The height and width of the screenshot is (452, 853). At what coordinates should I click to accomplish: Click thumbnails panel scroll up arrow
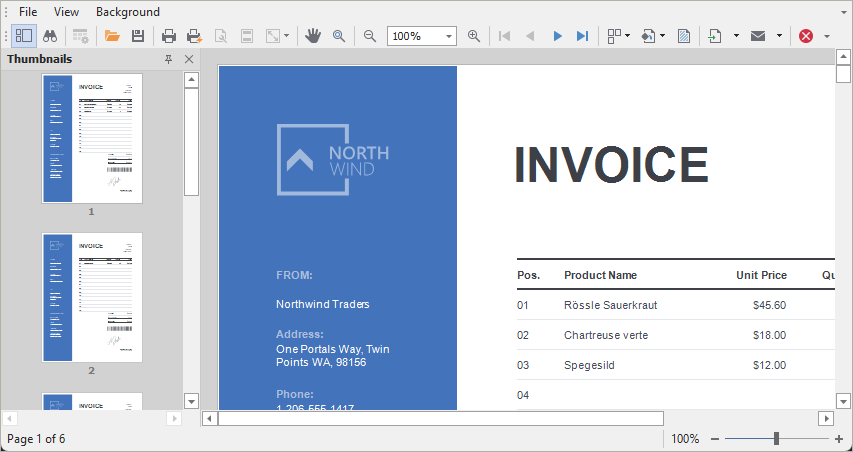pyautogui.click(x=191, y=81)
